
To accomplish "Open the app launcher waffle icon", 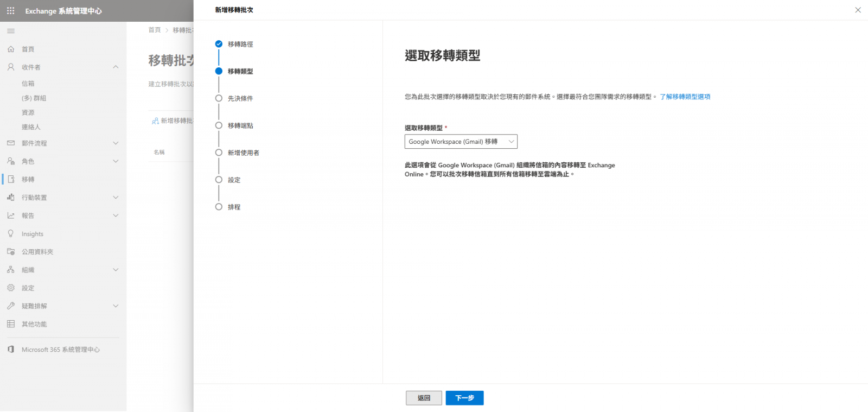I will click(10, 10).
